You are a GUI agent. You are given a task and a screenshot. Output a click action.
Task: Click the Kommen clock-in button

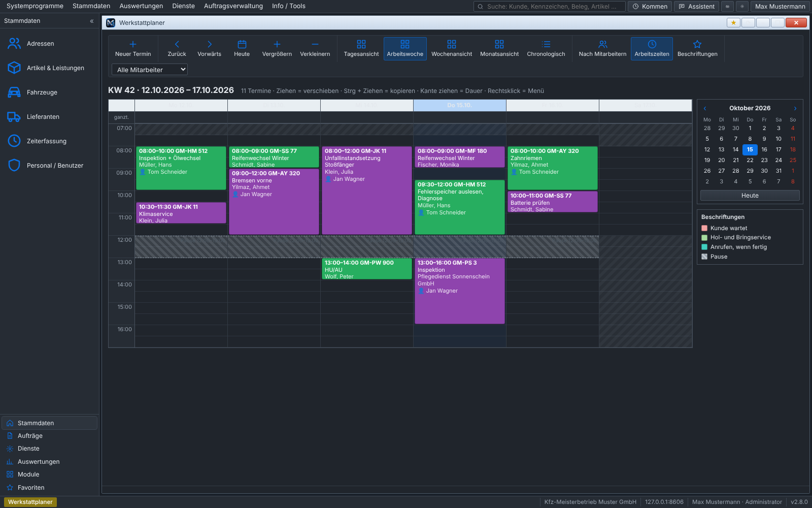click(x=650, y=7)
